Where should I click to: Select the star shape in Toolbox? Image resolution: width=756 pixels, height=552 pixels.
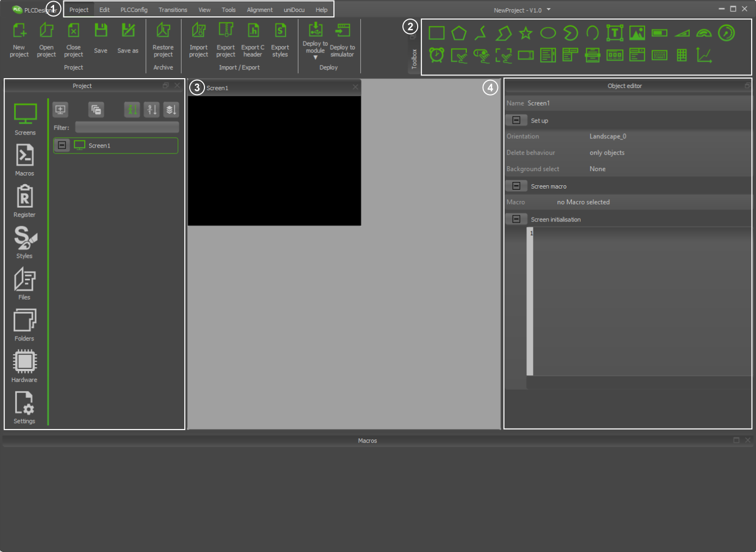[x=525, y=33]
